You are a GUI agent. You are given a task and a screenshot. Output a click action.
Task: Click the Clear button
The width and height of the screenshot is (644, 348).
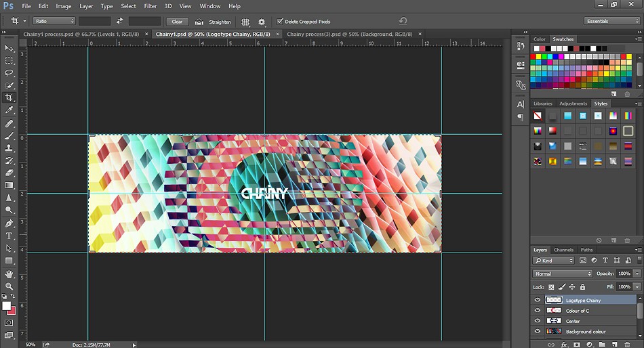click(177, 22)
